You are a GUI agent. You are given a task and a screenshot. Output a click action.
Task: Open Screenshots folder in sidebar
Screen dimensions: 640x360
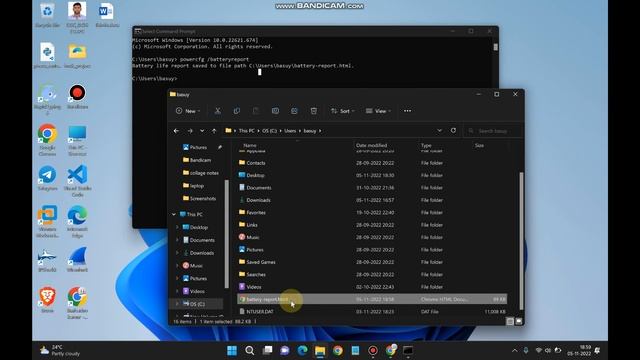[x=200, y=198]
